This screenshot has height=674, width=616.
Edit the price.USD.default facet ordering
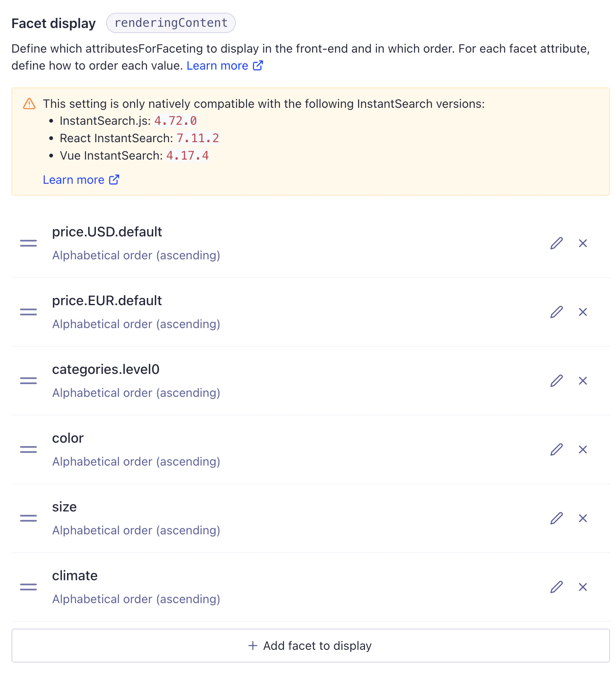(x=556, y=243)
